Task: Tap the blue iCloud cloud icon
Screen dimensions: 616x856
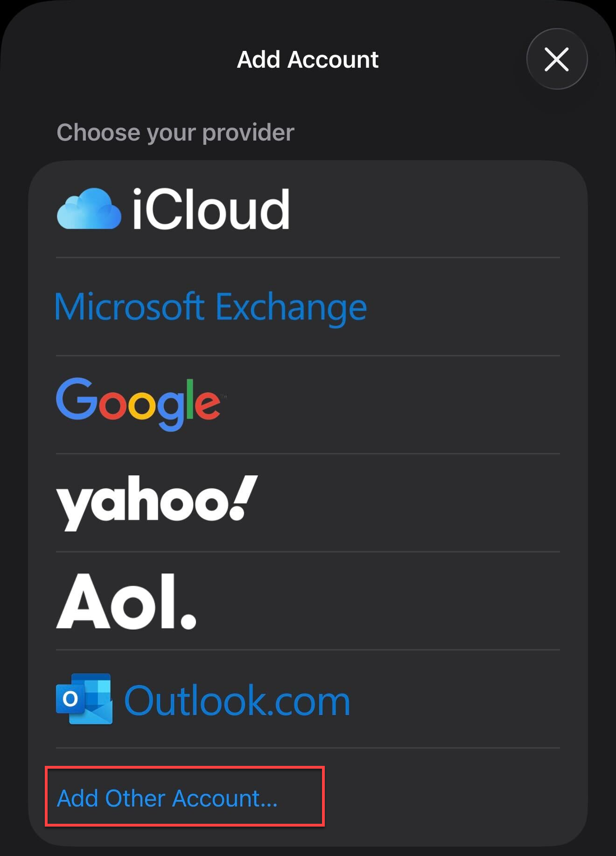Action: pyautogui.click(x=89, y=209)
